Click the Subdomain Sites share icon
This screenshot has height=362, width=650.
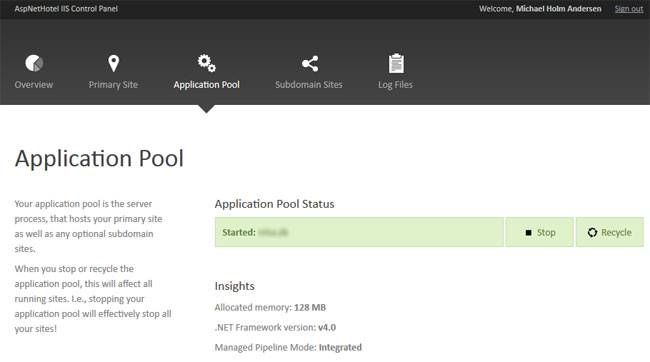[x=310, y=63]
